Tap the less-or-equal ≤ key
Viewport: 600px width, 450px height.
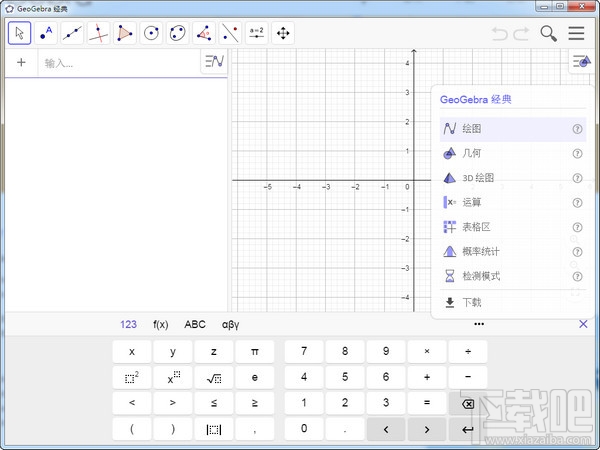tap(214, 403)
